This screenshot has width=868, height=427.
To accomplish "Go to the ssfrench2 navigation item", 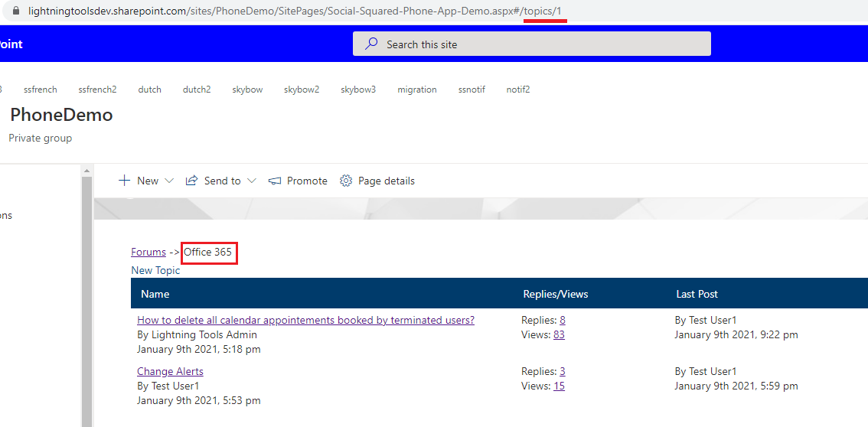I will tap(97, 90).
